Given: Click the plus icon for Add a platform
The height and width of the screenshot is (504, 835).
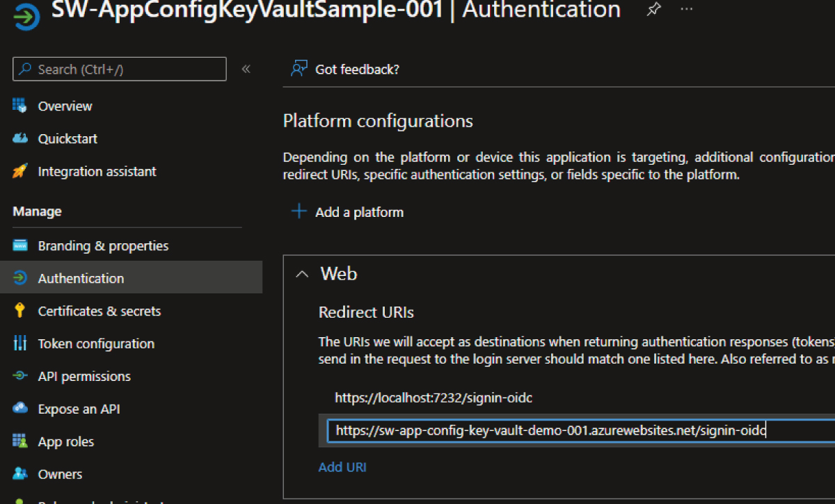Looking at the screenshot, I should click(x=299, y=211).
